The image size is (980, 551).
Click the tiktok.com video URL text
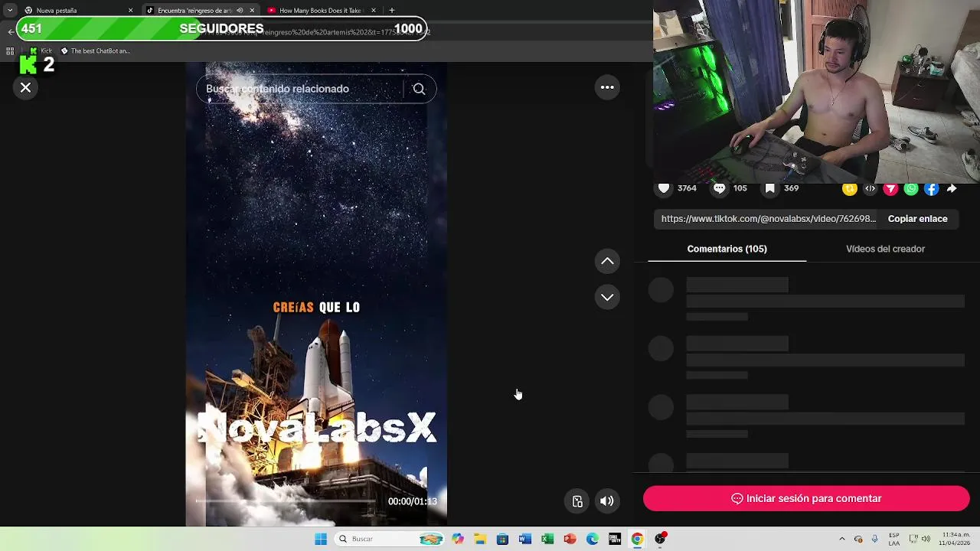pos(768,219)
